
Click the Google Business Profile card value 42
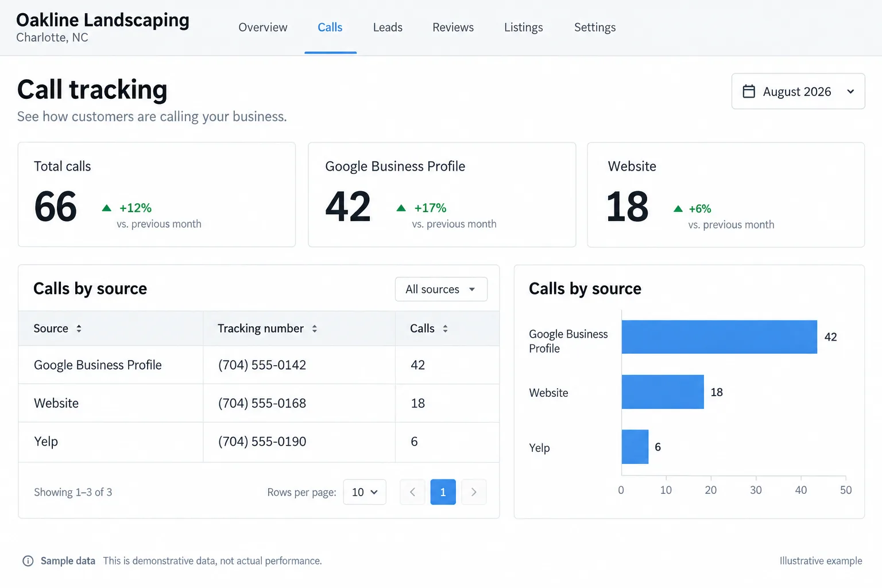click(x=348, y=207)
